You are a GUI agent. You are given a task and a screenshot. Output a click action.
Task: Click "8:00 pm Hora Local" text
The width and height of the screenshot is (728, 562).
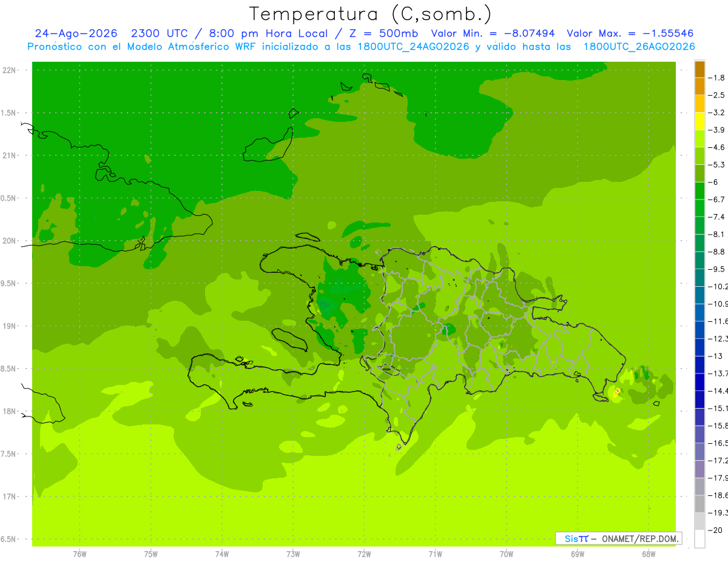[x=269, y=34]
